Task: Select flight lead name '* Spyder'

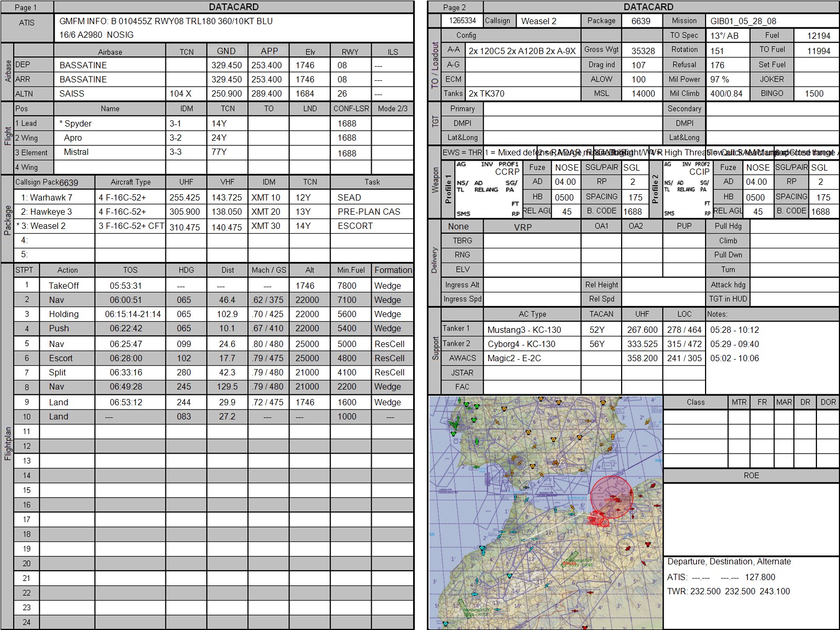Action: [x=75, y=123]
